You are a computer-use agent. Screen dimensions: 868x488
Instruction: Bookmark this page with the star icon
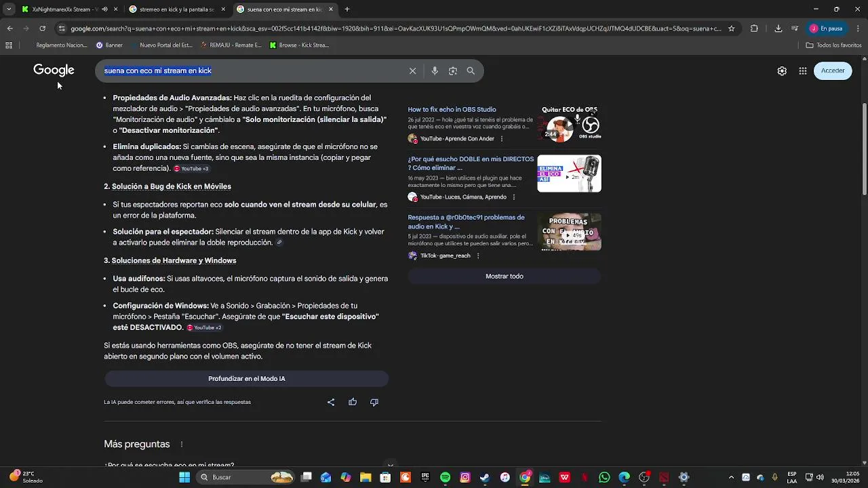[x=731, y=28]
